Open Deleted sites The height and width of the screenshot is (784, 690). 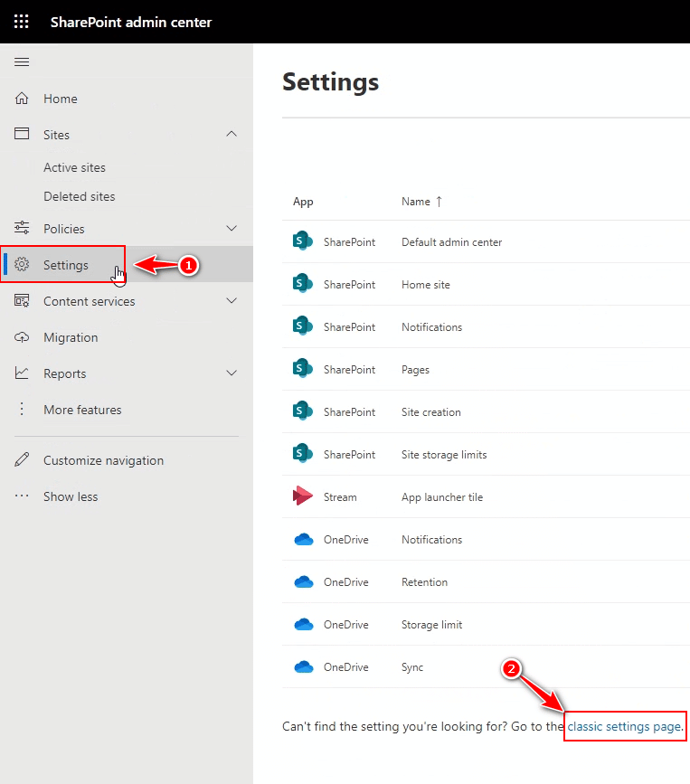[79, 196]
